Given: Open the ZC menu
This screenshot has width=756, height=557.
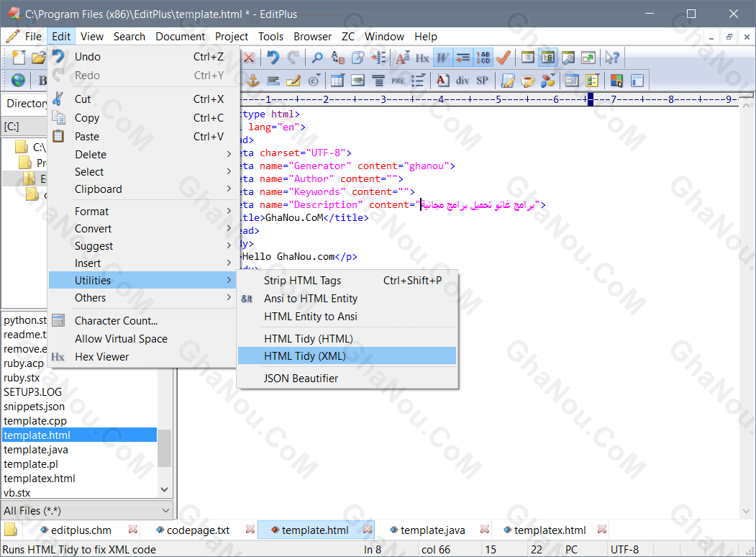Looking at the screenshot, I should [348, 37].
